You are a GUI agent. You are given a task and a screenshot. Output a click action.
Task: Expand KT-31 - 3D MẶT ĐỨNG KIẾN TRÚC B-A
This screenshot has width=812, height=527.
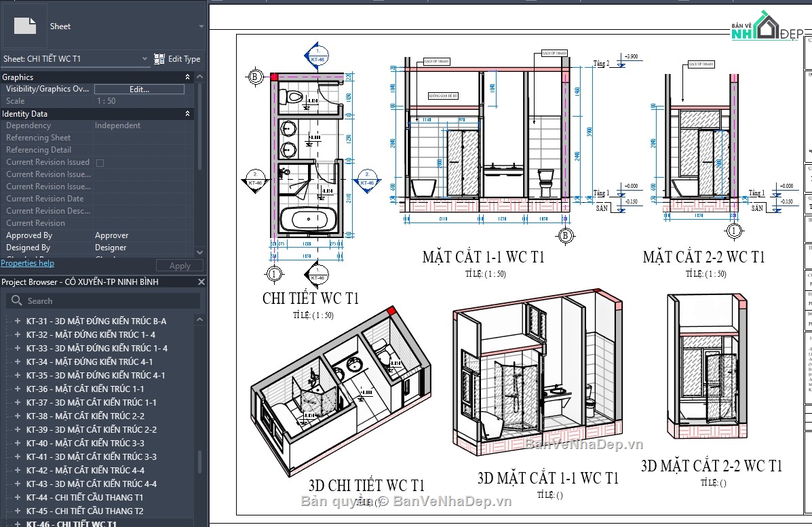coord(17,321)
